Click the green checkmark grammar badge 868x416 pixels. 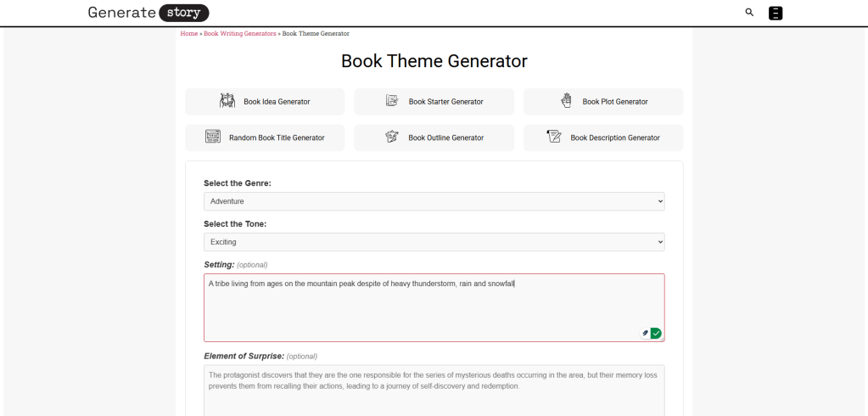coord(656,333)
